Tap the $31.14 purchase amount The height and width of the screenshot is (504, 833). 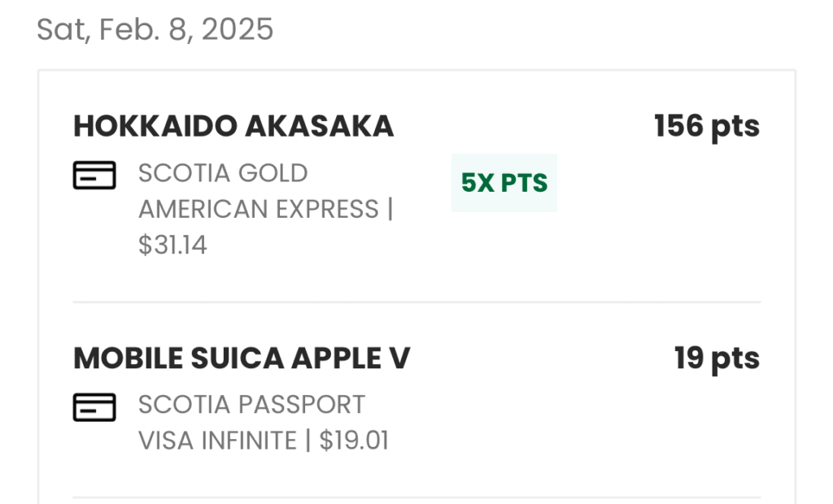coord(172,245)
